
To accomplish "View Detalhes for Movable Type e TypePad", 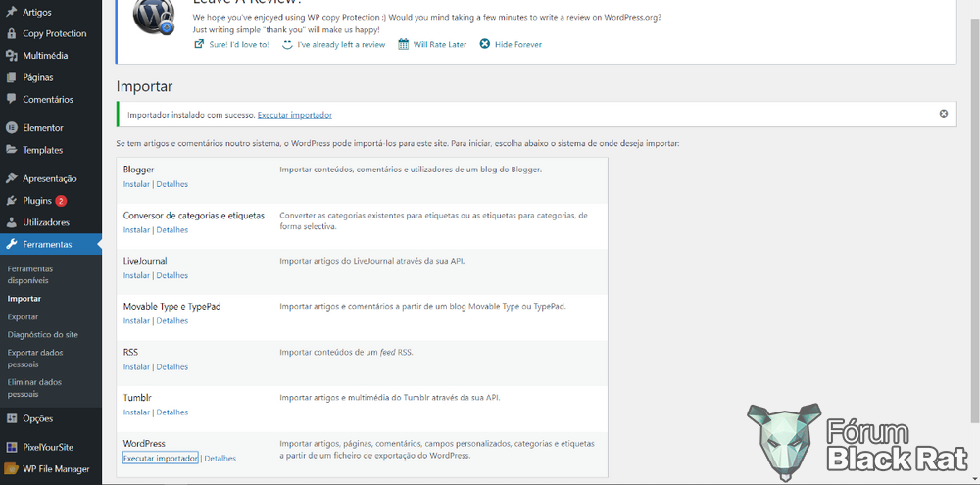I will (171, 321).
